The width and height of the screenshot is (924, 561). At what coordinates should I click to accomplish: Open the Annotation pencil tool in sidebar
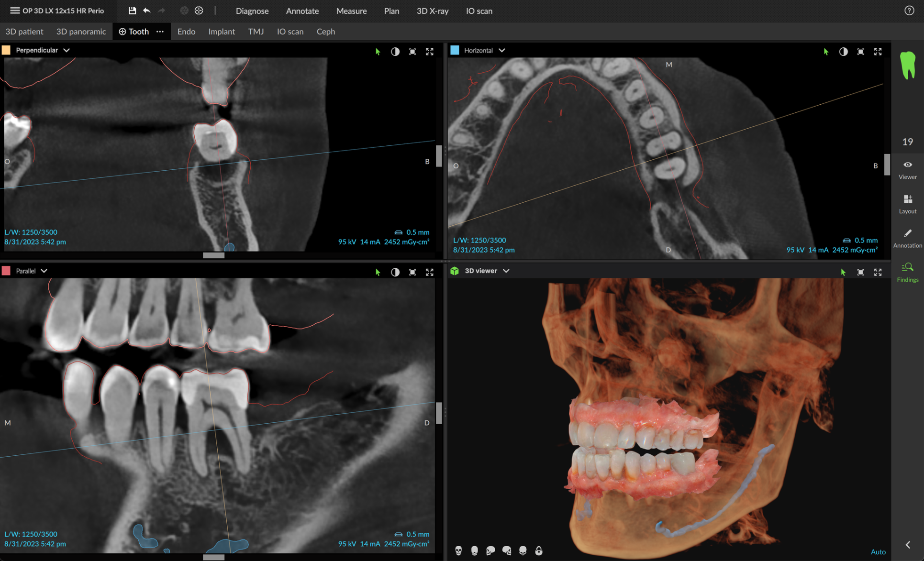coord(907,238)
